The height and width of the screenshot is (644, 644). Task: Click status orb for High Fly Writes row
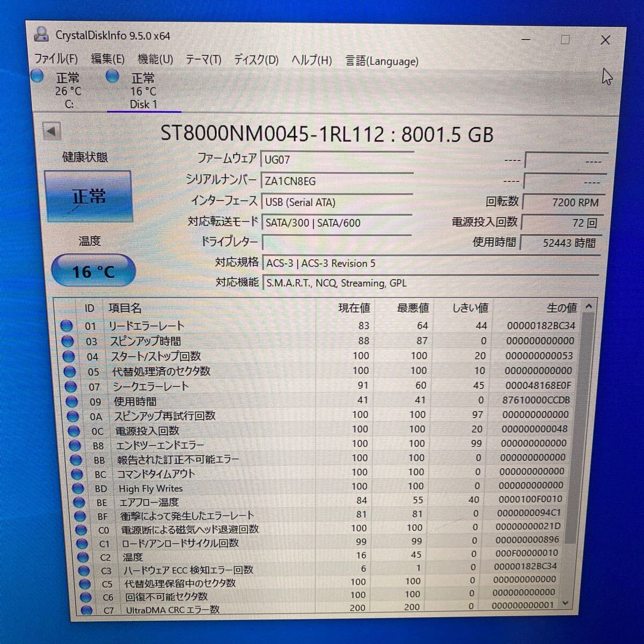point(78,488)
